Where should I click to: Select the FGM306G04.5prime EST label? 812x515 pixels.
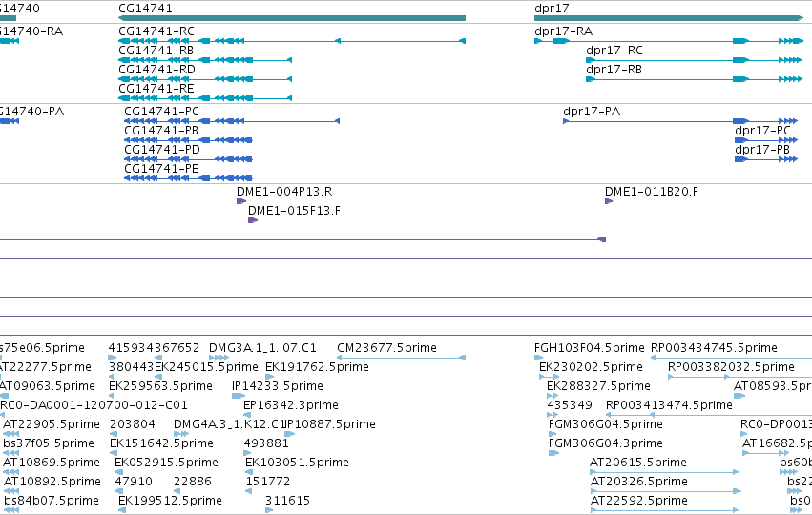coord(606,424)
